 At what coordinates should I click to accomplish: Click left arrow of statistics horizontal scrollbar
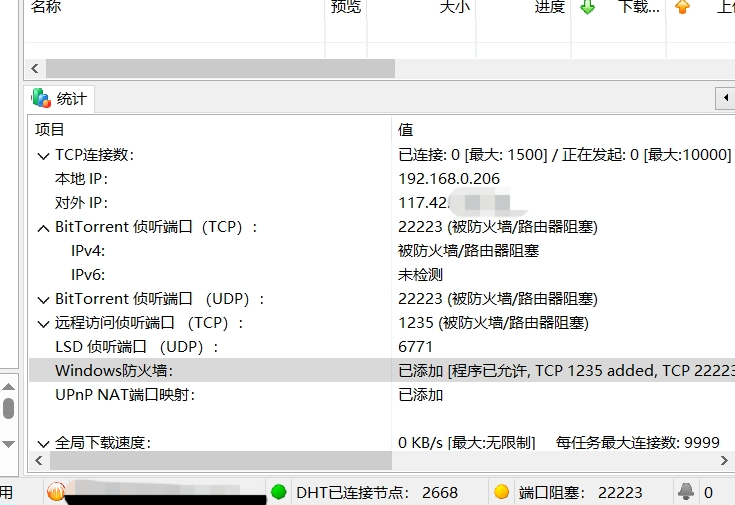tap(39, 460)
